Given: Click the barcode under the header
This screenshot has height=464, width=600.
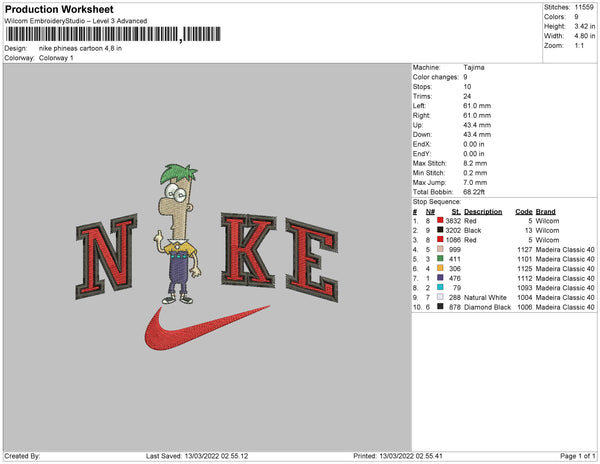Looking at the screenshot, I should click(x=113, y=34).
